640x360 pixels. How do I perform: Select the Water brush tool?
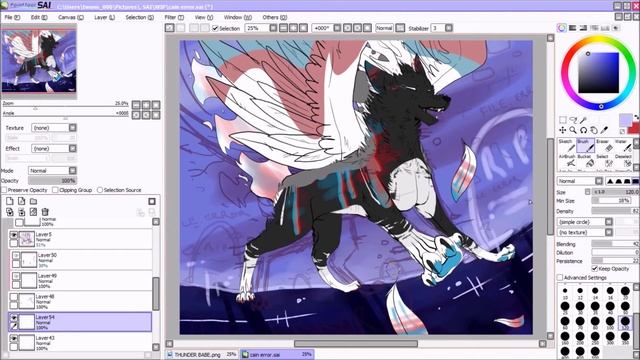tap(623, 145)
